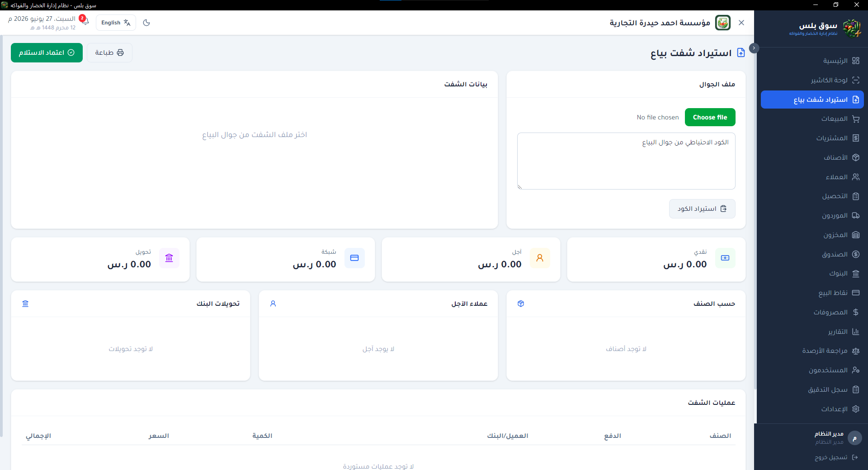Click the السعر column header
868x470 pixels.
[x=159, y=436]
